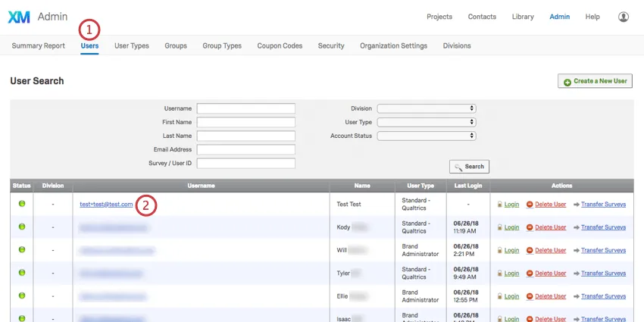Click the green plus Create New User icon
The width and height of the screenshot is (644, 322).
(567, 81)
